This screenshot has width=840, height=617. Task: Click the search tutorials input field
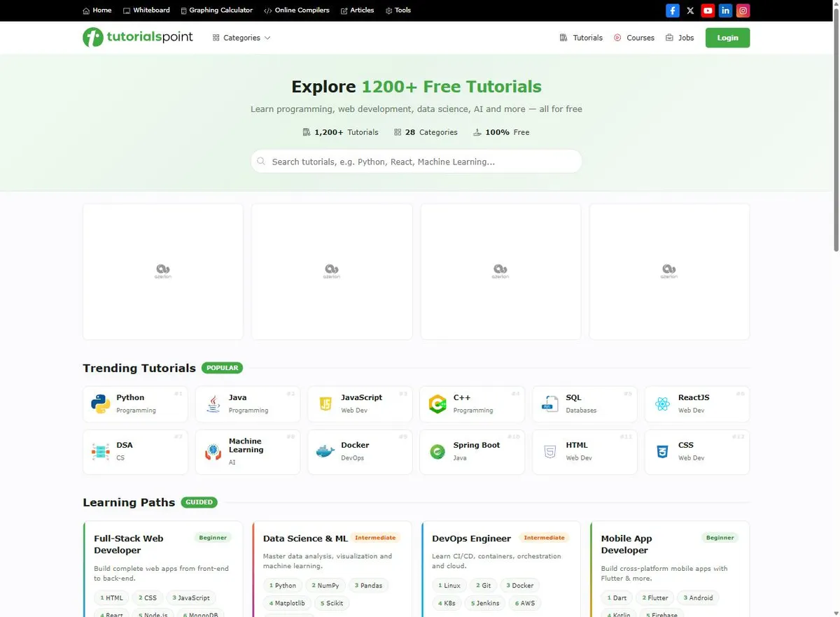pos(416,162)
